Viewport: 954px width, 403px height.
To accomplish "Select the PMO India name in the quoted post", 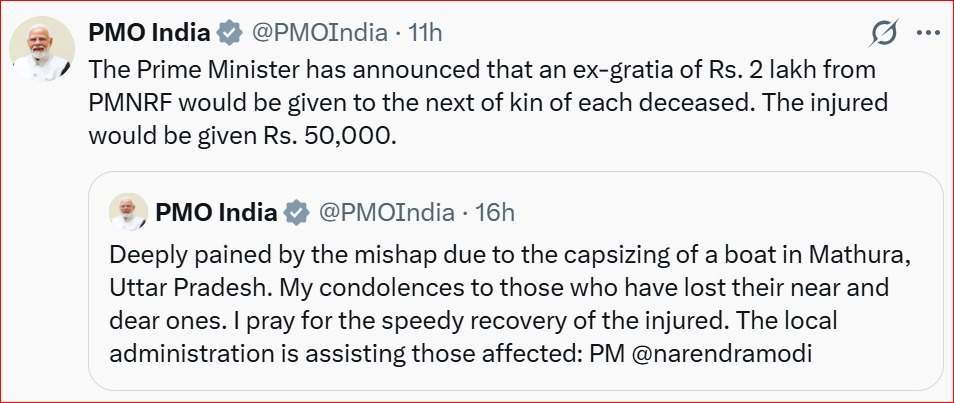I will [216, 212].
